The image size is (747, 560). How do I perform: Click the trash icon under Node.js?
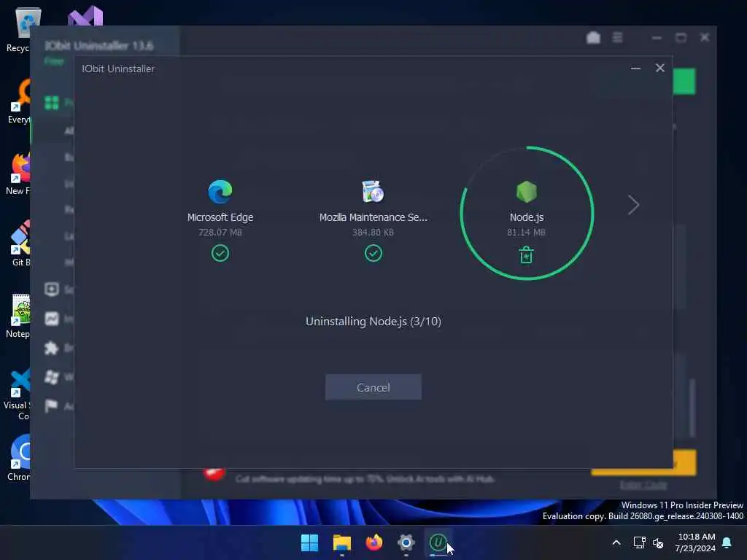coord(526,254)
